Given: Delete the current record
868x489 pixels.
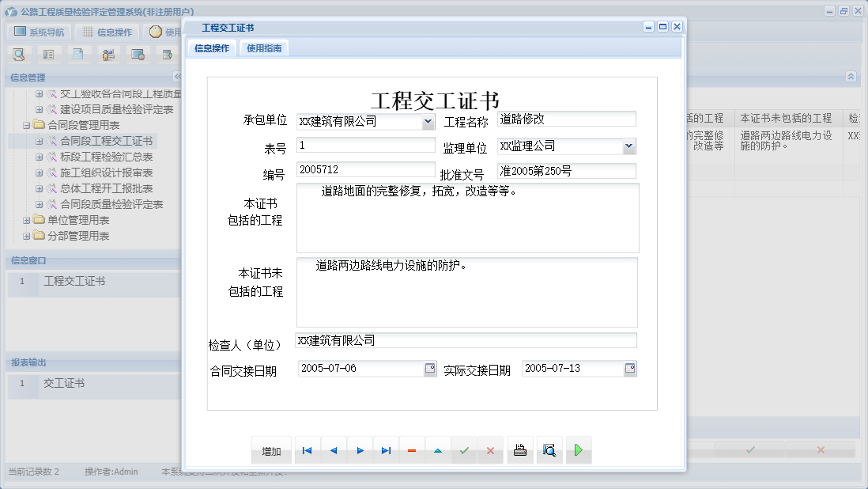Looking at the screenshot, I should [x=412, y=449].
